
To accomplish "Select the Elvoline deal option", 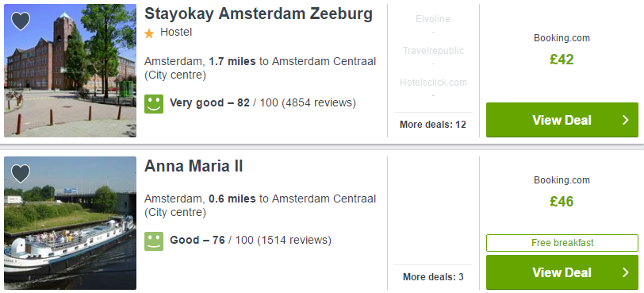I will pyautogui.click(x=433, y=19).
